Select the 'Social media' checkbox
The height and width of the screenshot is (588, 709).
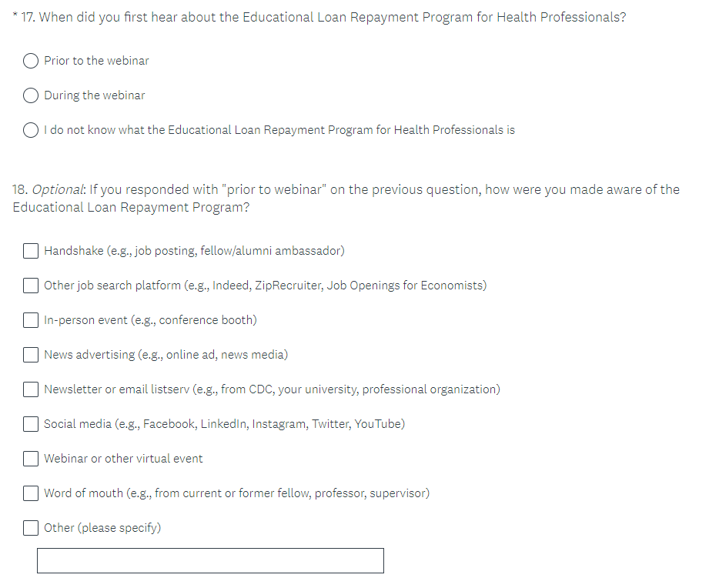coord(31,424)
